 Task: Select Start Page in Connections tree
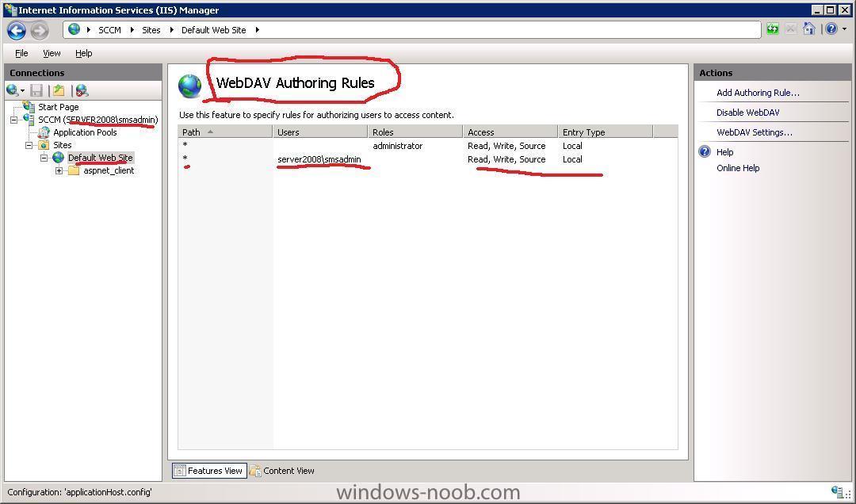(58, 107)
